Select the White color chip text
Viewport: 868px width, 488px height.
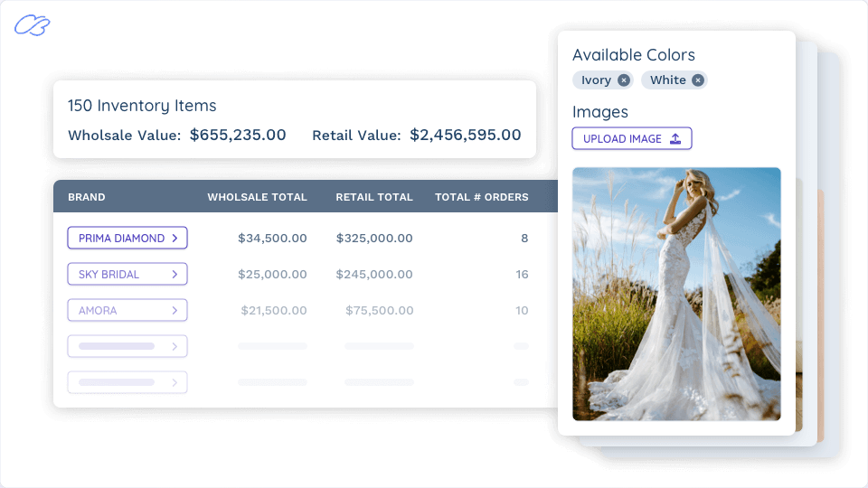(667, 80)
